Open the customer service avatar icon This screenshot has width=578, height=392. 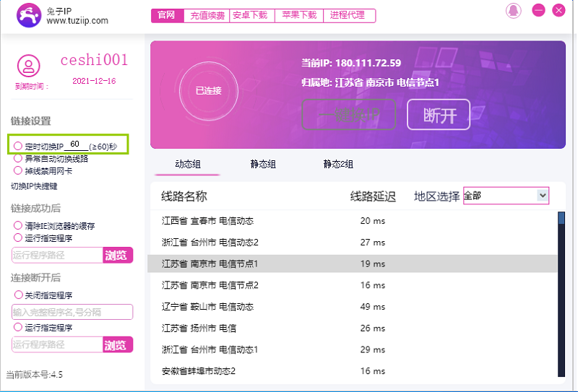click(x=513, y=11)
